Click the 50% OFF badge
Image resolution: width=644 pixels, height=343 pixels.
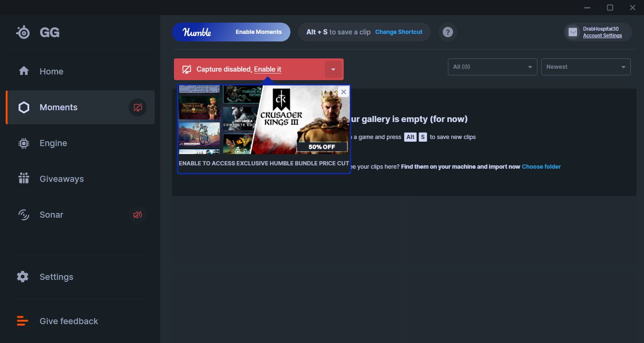click(x=322, y=147)
